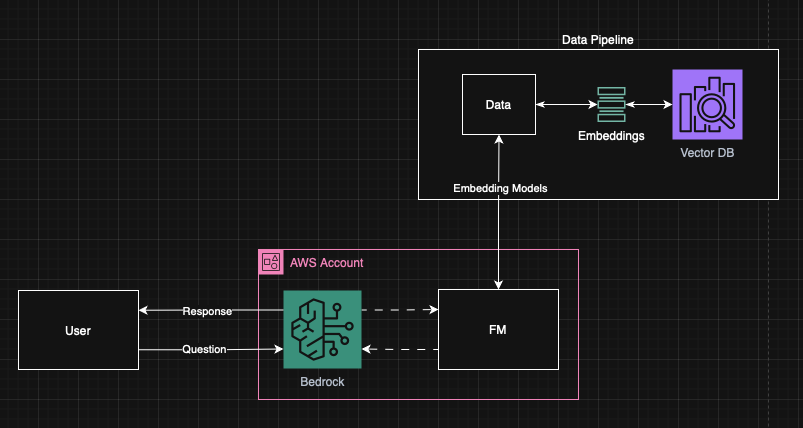Select the Bedrock brain icon
Viewport: 803px width, 428px height.
click(x=322, y=329)
